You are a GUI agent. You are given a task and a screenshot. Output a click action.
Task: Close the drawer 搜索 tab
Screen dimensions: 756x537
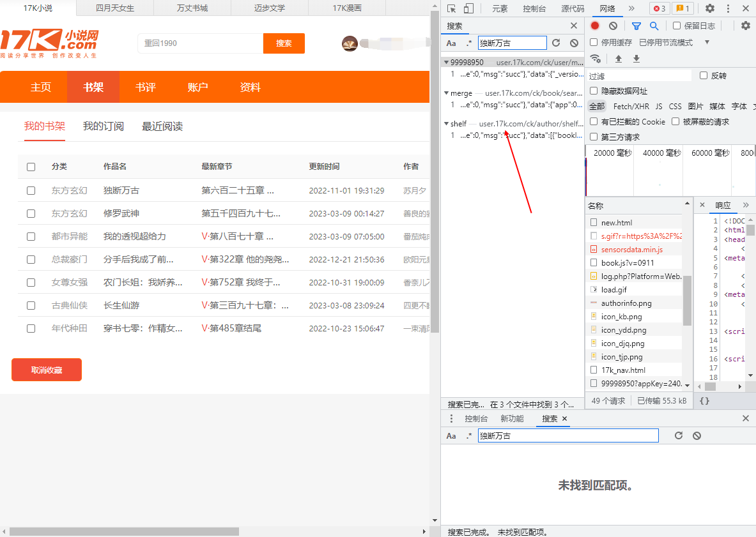pos(564,418)
